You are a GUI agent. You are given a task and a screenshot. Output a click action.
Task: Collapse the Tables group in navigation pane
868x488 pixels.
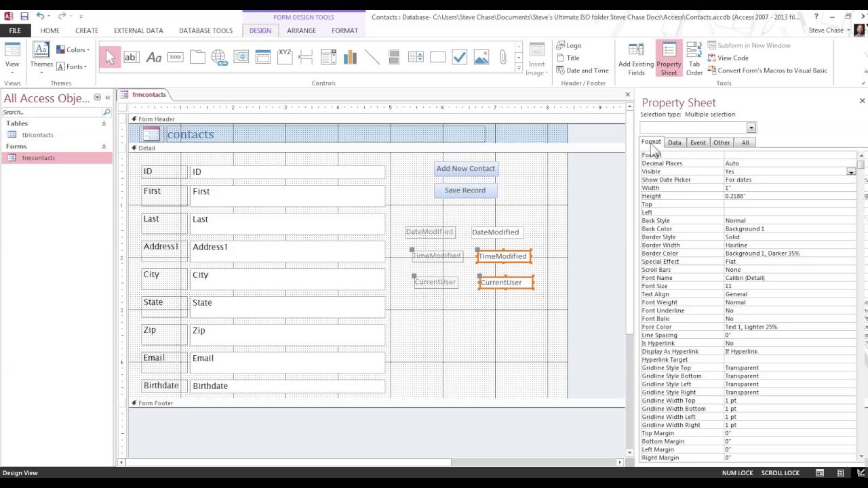pyautogui.click(x=104, y=123)
